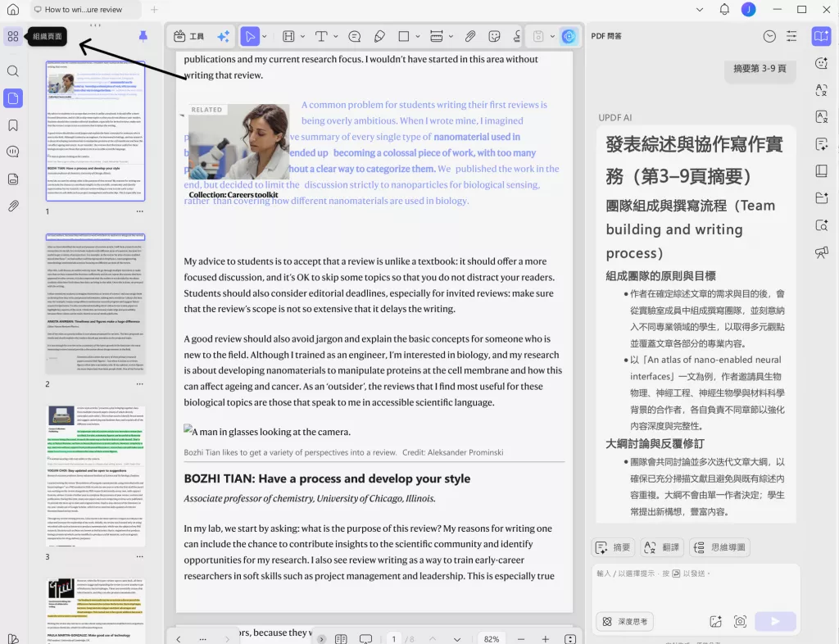This screenshot has height=644, width=839.
Task: Select the highlight text tool
Action: [288, 36]
